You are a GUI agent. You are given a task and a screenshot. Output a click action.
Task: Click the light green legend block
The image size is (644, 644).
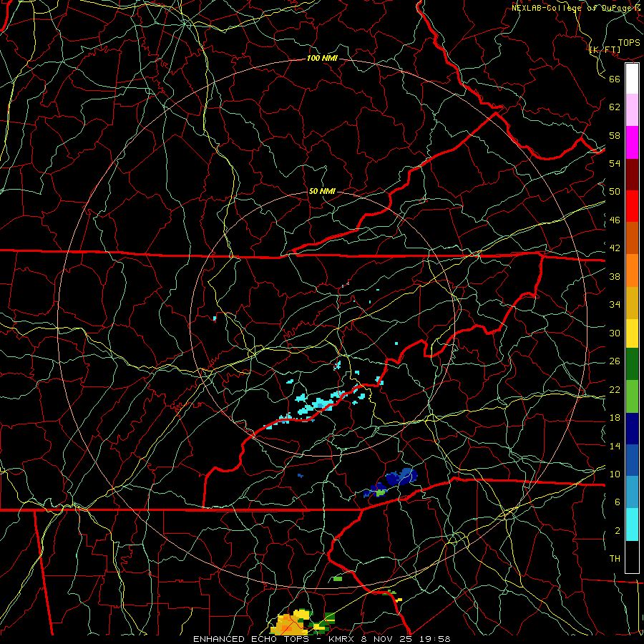coord(632,396)
